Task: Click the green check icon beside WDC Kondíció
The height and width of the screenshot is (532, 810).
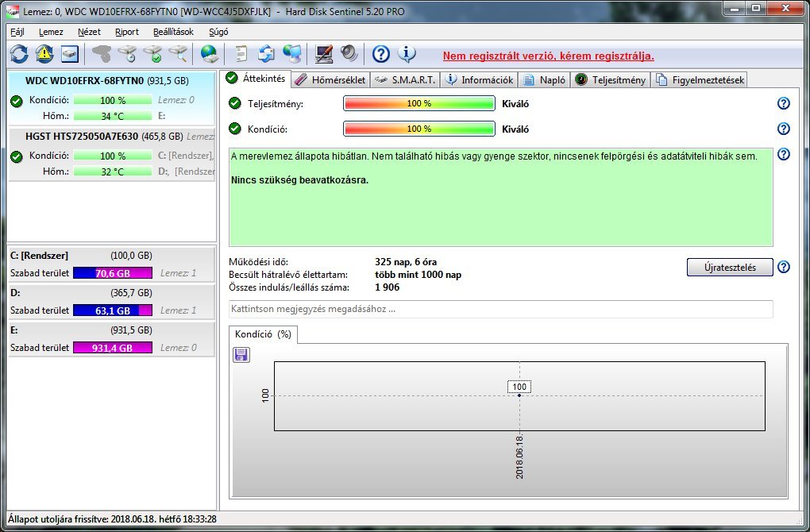Action: point(17,101)
